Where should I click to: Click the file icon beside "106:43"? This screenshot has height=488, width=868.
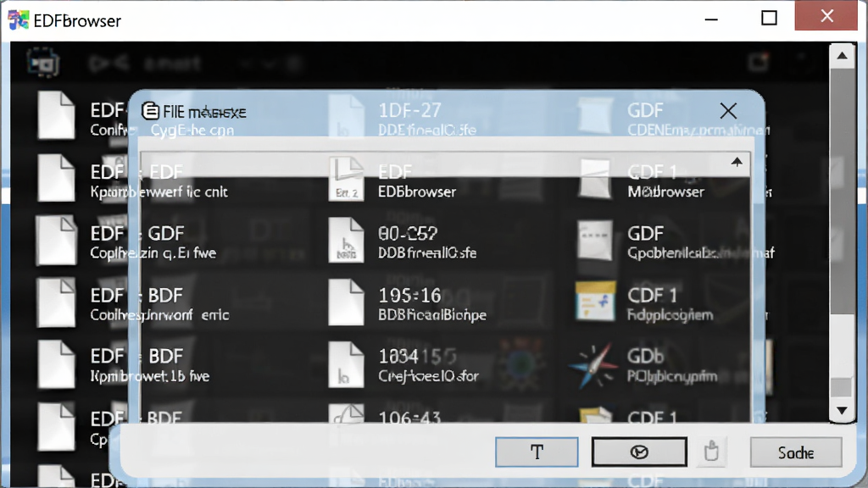click(x=346, y=413)
